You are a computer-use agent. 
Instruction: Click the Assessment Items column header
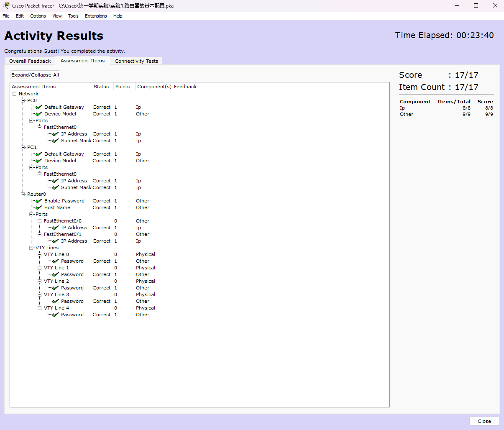click(51, 87)
